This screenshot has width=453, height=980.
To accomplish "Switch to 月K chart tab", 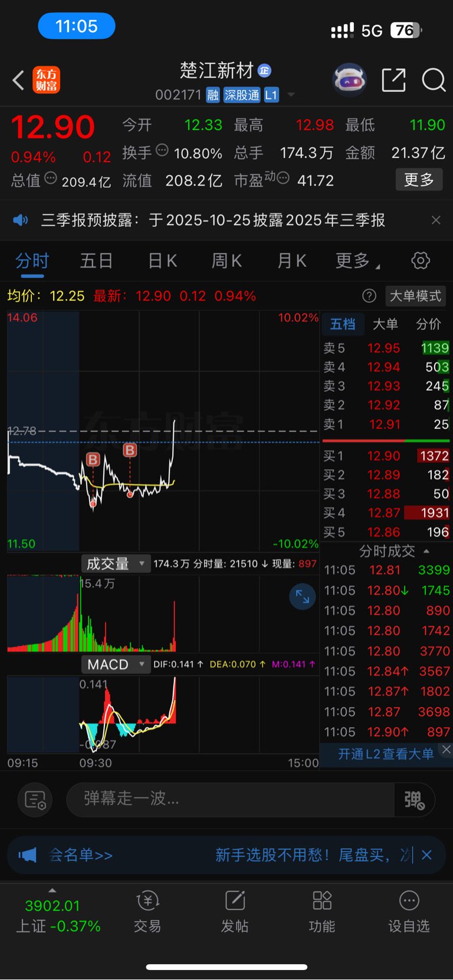I will click(292, 260).
